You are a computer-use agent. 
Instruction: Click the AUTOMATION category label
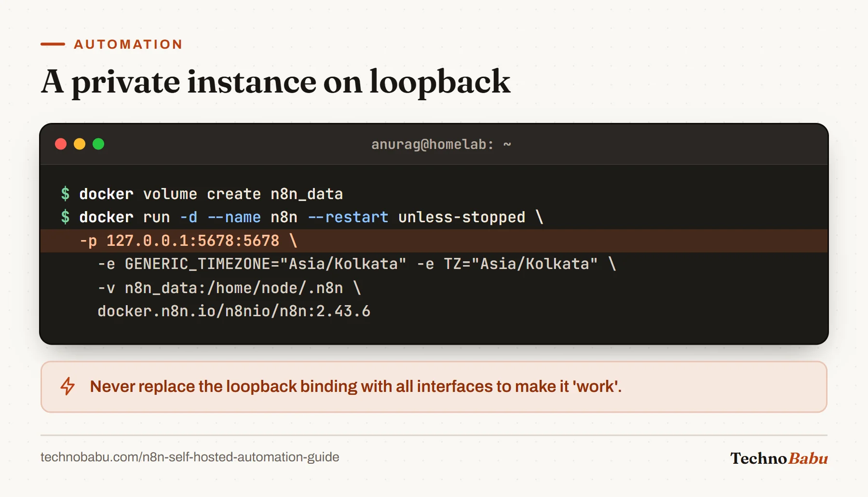pos(128,44)
